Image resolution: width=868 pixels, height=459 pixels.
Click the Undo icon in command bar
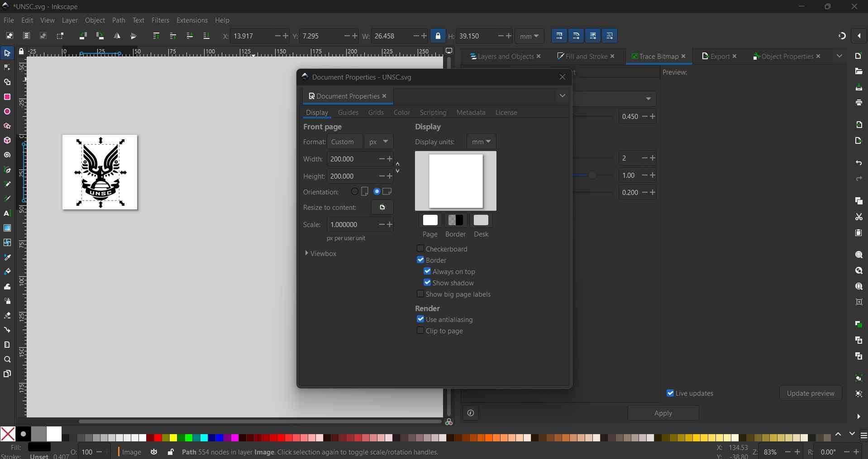click(x=859, y=163)
